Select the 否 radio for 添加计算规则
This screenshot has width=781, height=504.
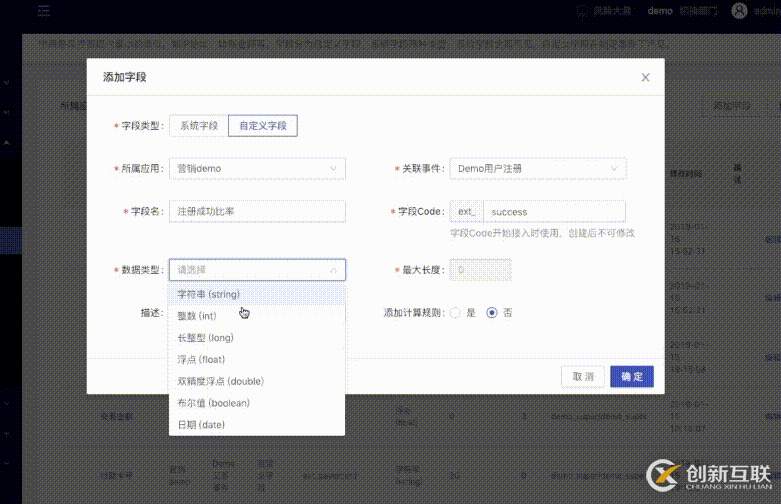[491, 313]
